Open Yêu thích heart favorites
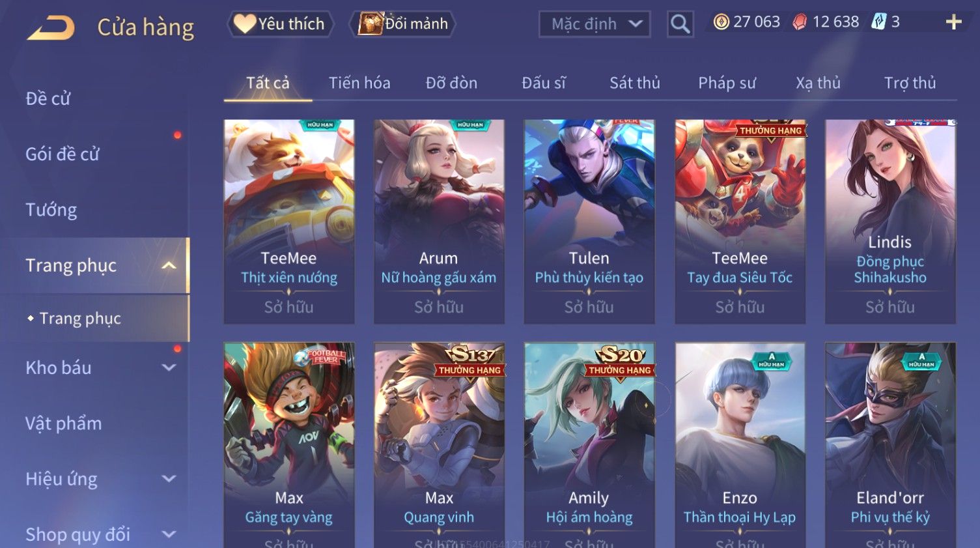 coord(281,24)
